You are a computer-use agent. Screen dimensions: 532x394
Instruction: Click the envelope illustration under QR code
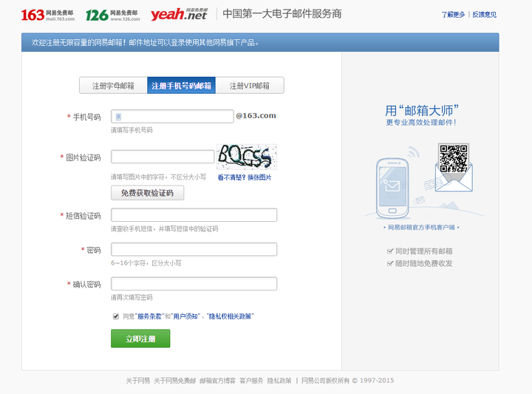(x=454, y=178)
